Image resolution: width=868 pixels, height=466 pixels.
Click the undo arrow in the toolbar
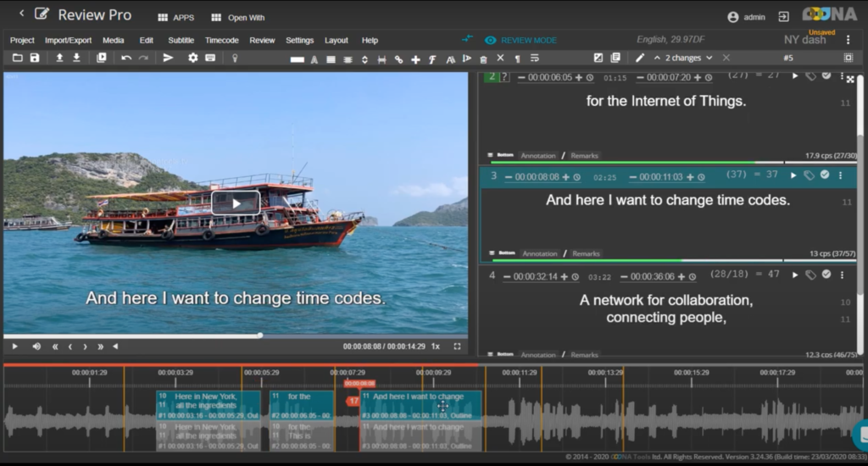[126, 58]
